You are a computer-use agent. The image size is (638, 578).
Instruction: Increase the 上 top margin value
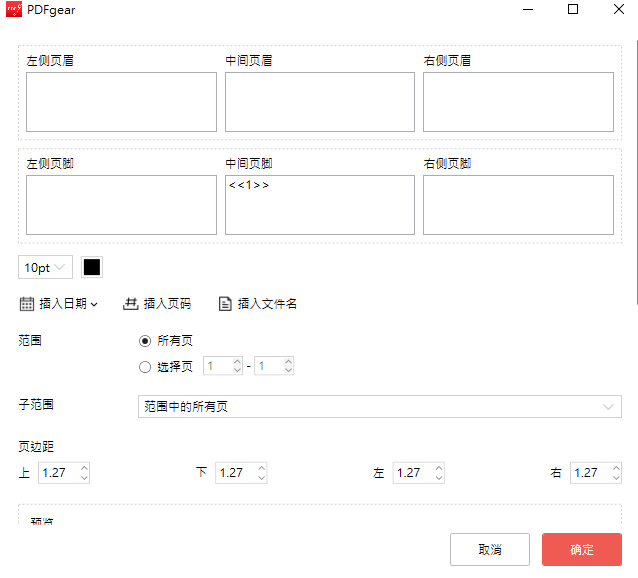[84, 468]
